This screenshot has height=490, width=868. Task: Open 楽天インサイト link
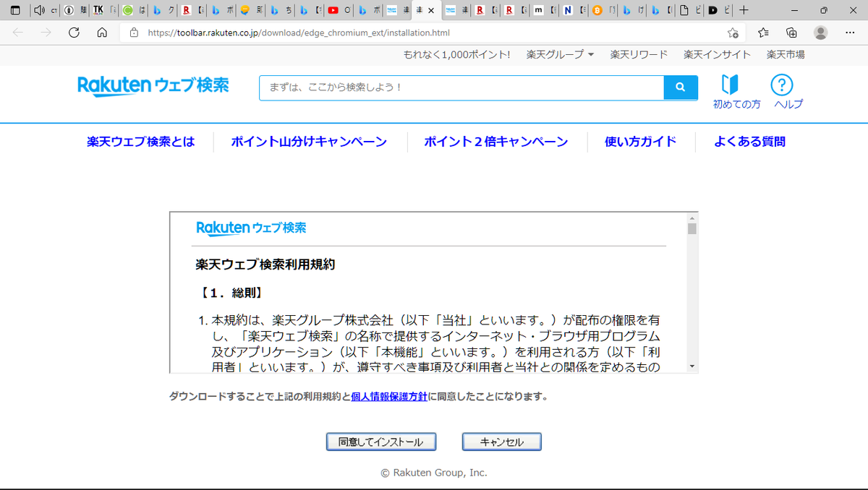tap(717, 54)
